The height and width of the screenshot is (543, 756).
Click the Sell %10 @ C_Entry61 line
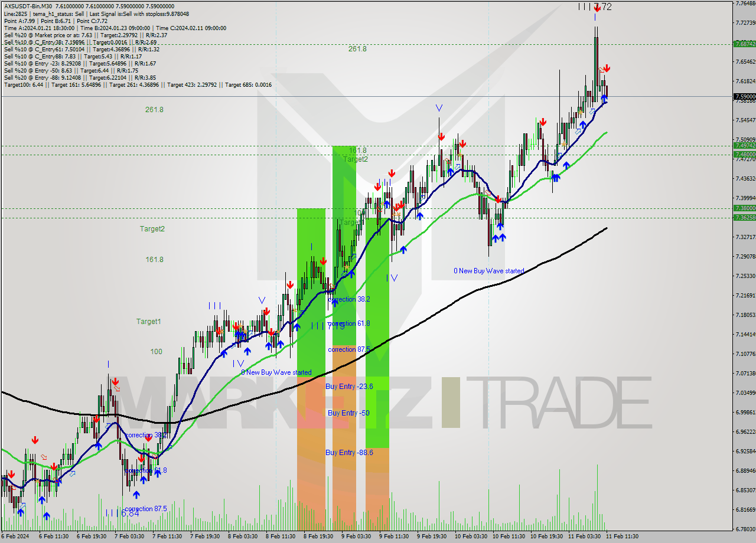click(x=82, y=49)
